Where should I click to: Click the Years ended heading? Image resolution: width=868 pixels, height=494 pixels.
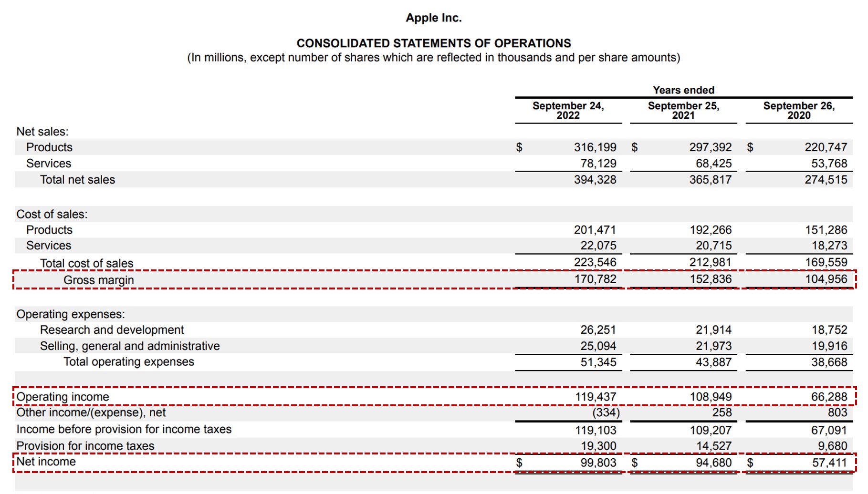click(683, 90)
